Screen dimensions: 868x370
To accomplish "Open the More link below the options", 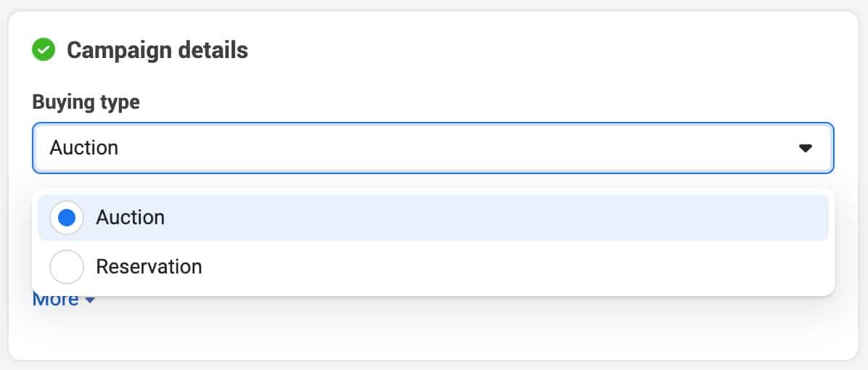I will 64,299.
